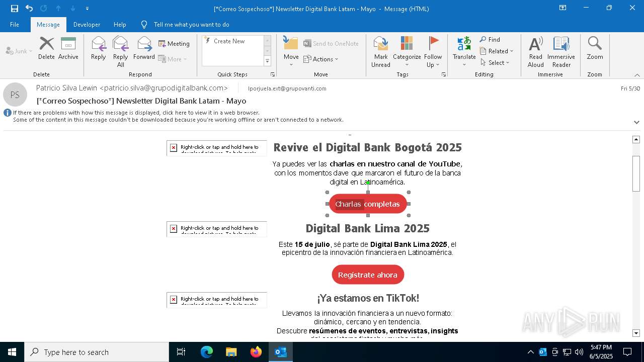The image size is (644, 362).
Task: Open Windows Start menu
Action: point(12,352)
